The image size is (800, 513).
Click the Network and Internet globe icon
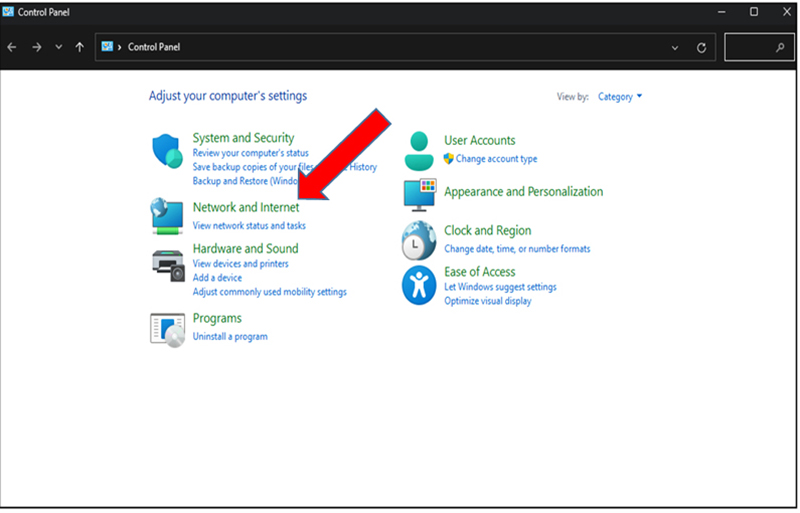coord(167,216)
